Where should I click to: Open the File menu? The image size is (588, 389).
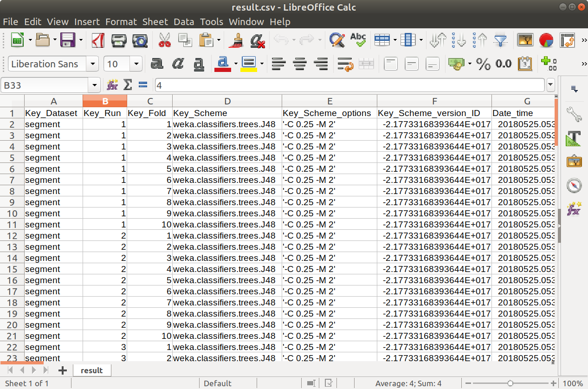(10, 22)
